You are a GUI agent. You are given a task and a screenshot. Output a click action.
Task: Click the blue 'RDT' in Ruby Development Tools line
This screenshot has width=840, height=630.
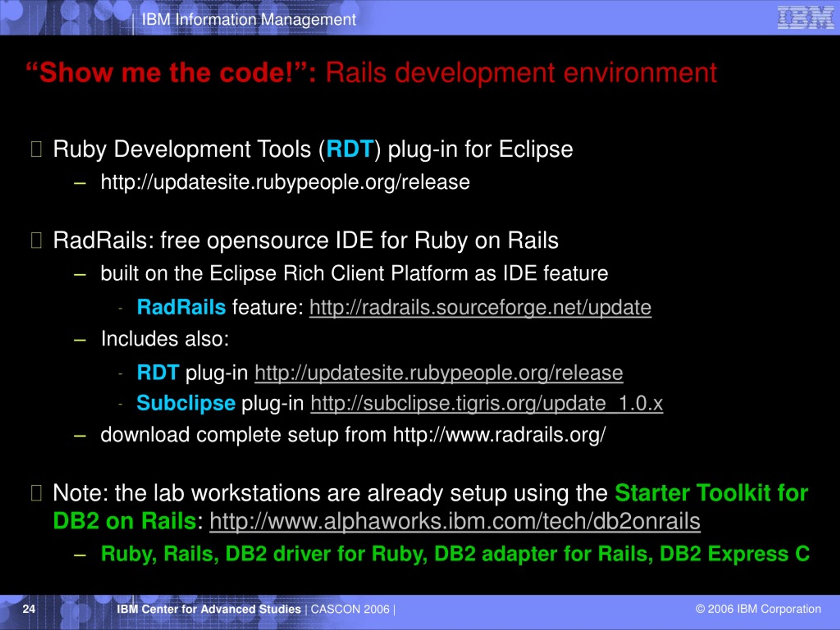[350, 149]
